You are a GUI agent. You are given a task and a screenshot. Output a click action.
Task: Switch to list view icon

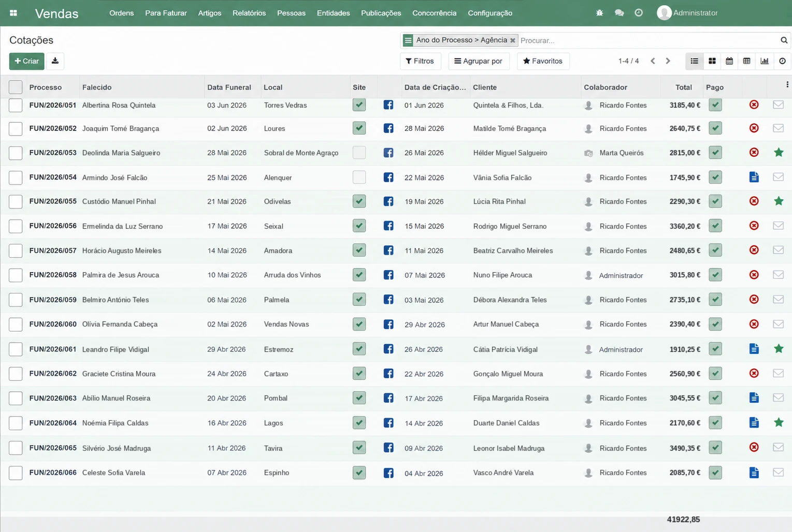694,61
